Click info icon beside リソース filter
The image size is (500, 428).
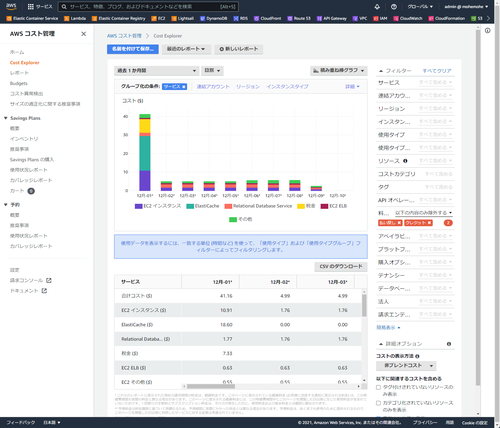(405, 161)
